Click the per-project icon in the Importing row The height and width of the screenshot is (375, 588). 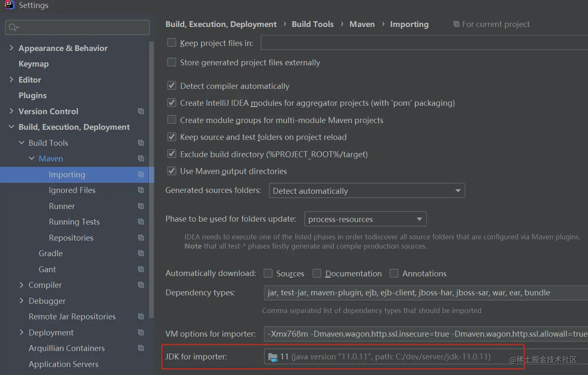(141, 174)
